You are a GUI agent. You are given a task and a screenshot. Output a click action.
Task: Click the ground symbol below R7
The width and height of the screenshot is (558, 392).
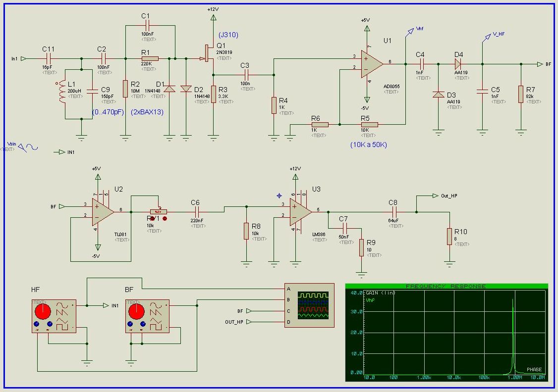(x=521, y=133)
